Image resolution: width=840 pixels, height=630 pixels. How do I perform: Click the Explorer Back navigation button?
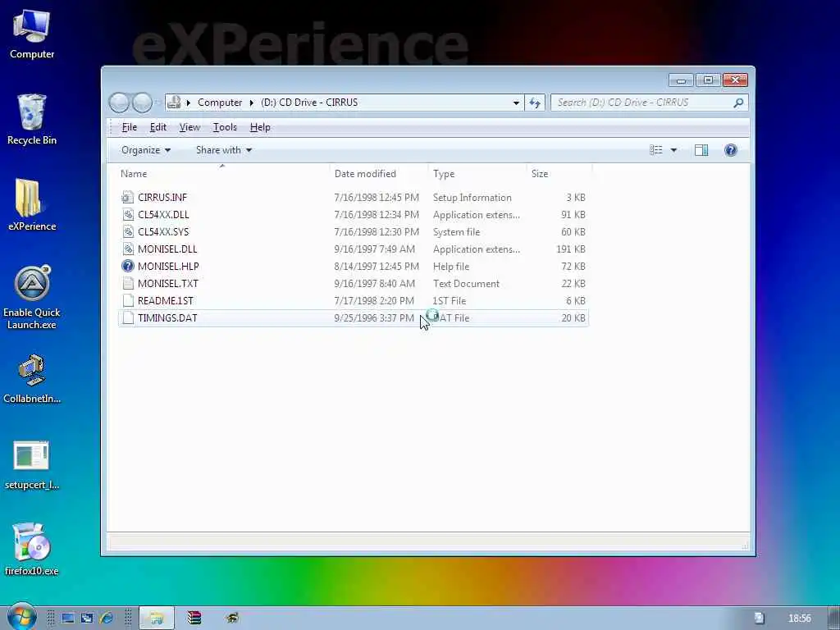click(x=119, y=103)
